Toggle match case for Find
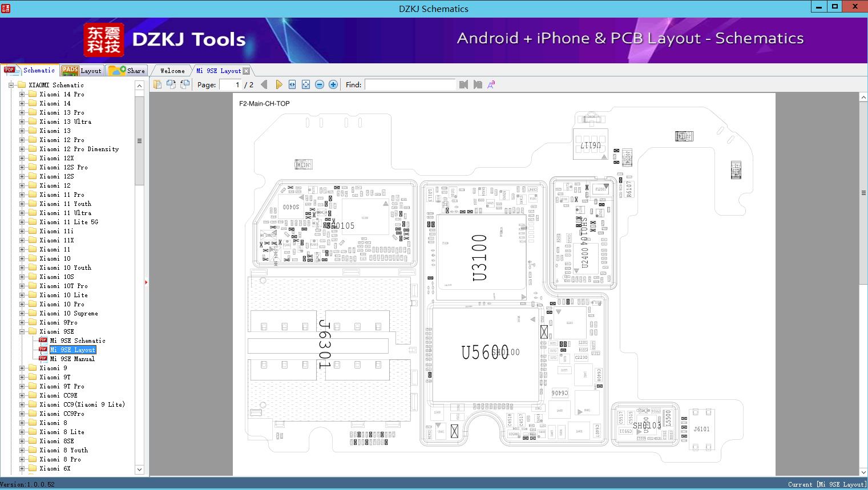868x490 pixels. (491, 84)
